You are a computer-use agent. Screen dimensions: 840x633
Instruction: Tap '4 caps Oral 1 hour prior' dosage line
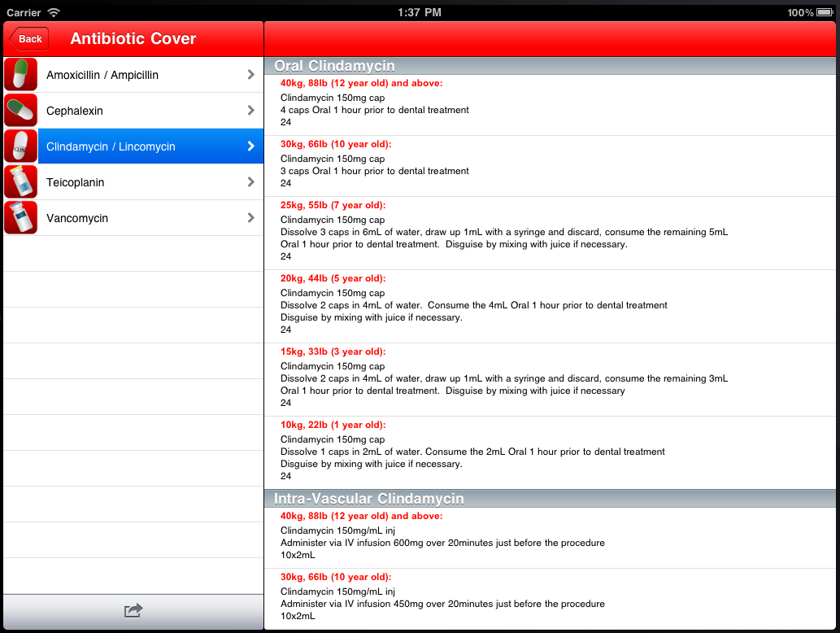point(375,110)
